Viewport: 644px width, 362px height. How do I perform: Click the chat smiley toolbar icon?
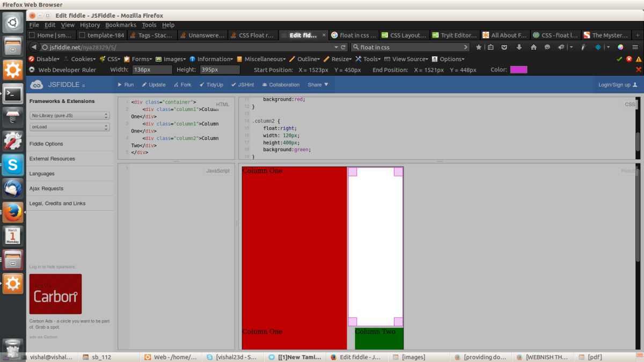coord(547,47)
